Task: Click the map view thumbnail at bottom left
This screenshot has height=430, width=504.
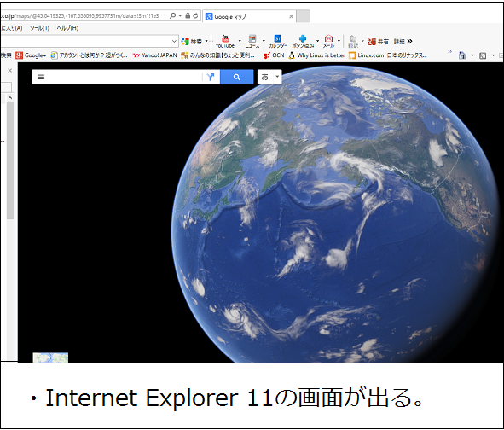Action: pos(50,357)
